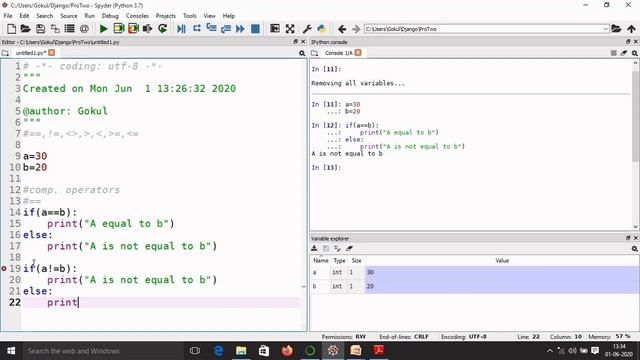640x360 pixels.
Task: Stop the current console command
Action: point(613,53)
